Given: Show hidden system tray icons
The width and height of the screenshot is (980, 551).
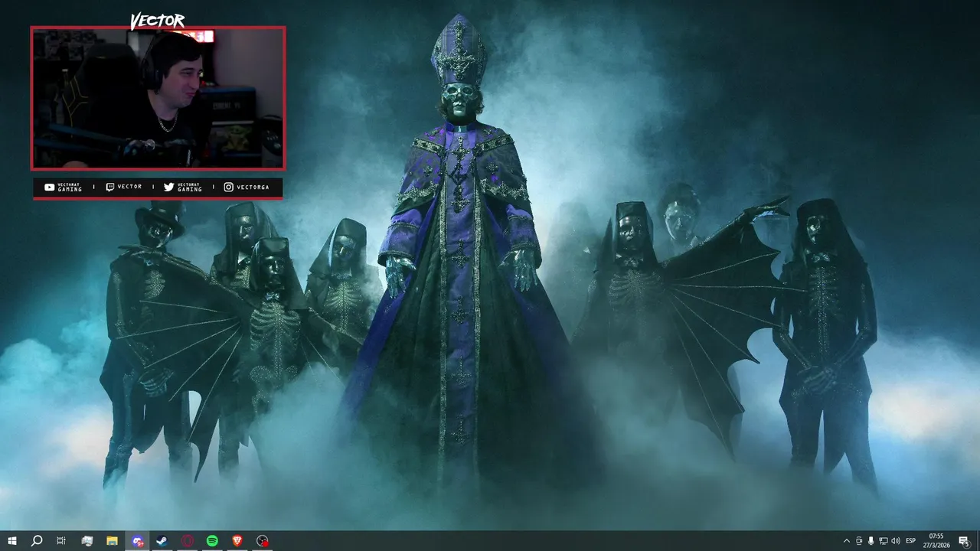Looking at the screenshot, I should pos(846,541).
